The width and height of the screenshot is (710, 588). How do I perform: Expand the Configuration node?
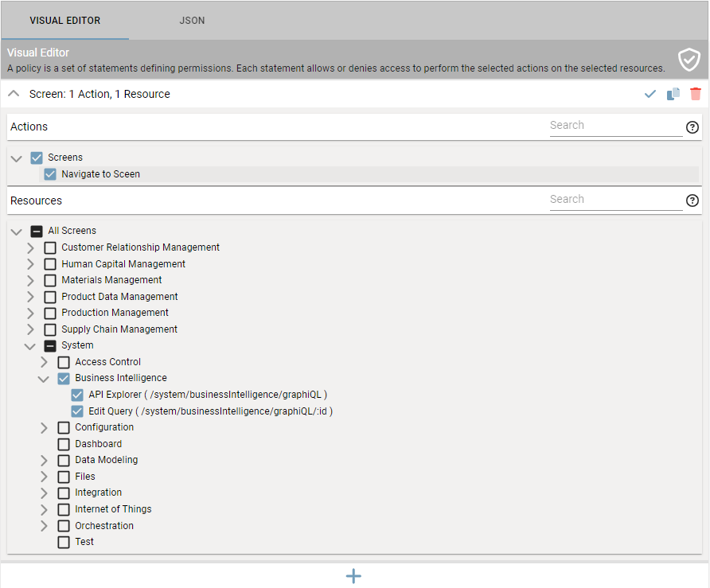pyautogui.click(x=44, y=428)
